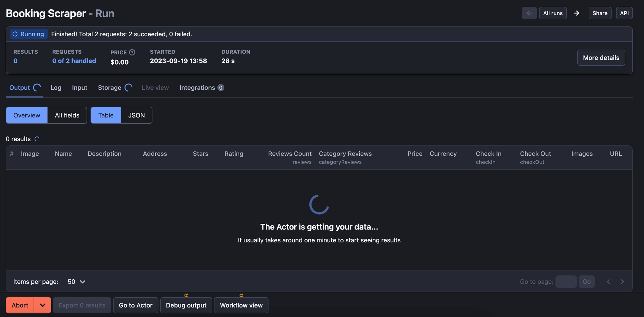Screen dimensions: 644x317
Task: Go back with the left arrow button
Action: tap(529, 13)
